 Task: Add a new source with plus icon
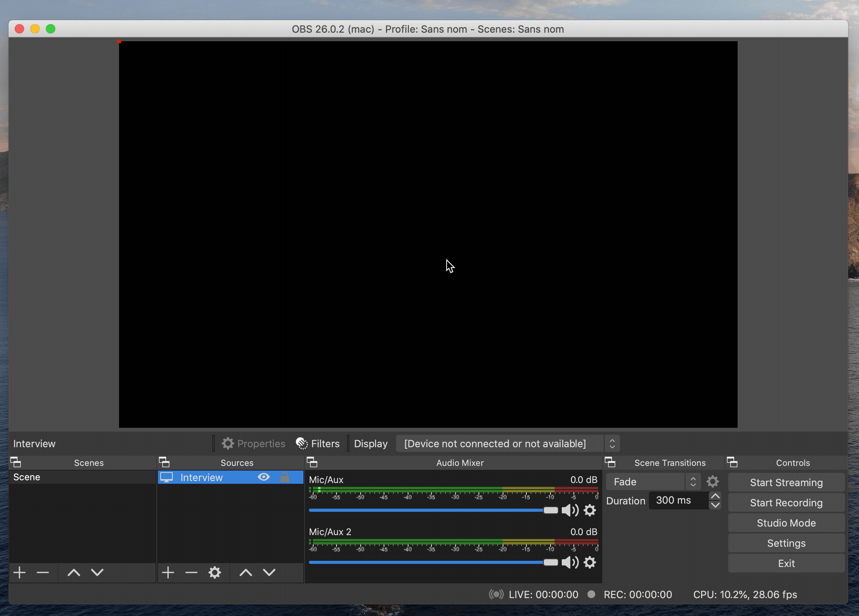point(168,572)
